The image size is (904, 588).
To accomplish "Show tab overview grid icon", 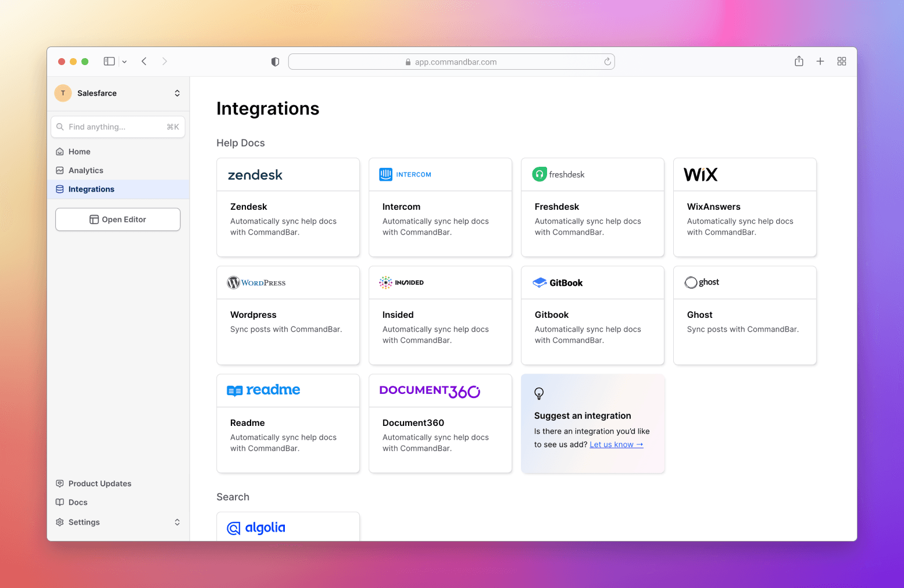I will tap(842, 61).
